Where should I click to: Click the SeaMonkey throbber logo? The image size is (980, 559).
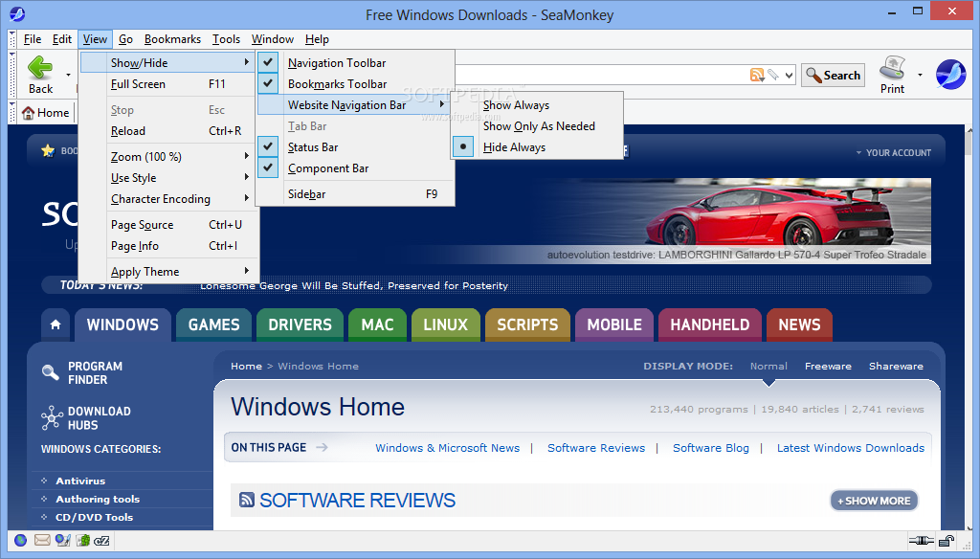950,75
